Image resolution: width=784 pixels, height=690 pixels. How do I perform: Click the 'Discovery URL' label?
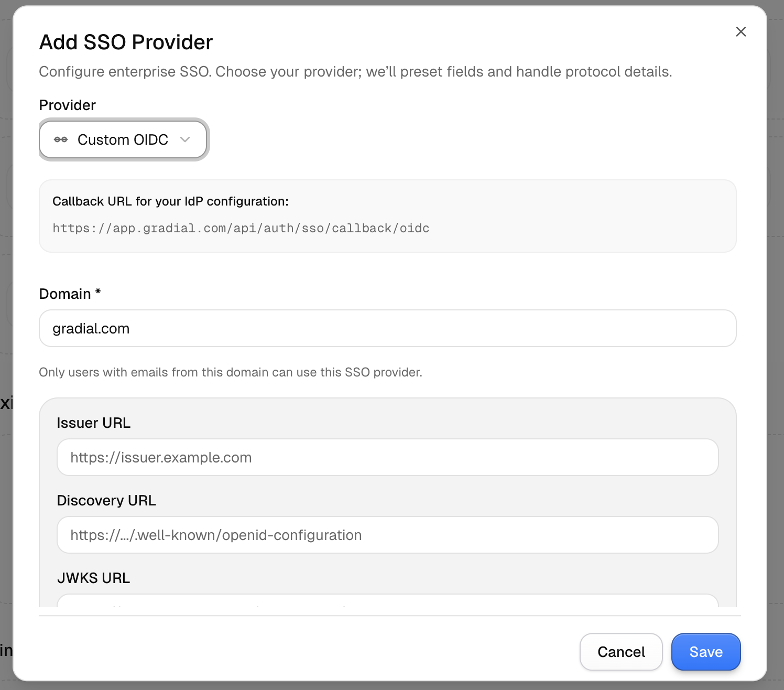coord(106,500)
